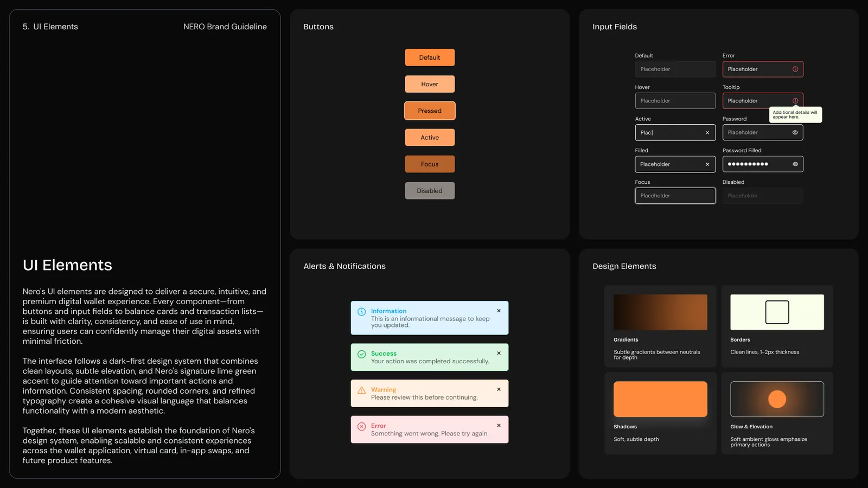Click the 'Alerts & Notifications' panel title
The image size is (868, 488).
point(344,266)
